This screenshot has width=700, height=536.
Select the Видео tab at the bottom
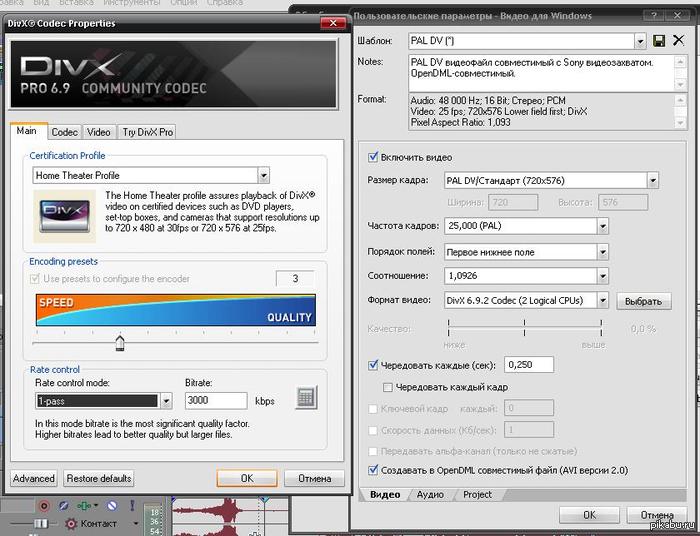385,494
